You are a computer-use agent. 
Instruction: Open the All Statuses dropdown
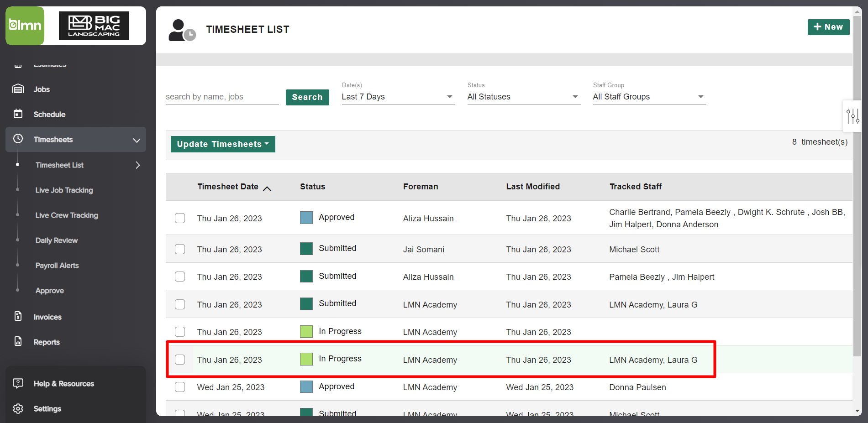(x=524, y=97)
